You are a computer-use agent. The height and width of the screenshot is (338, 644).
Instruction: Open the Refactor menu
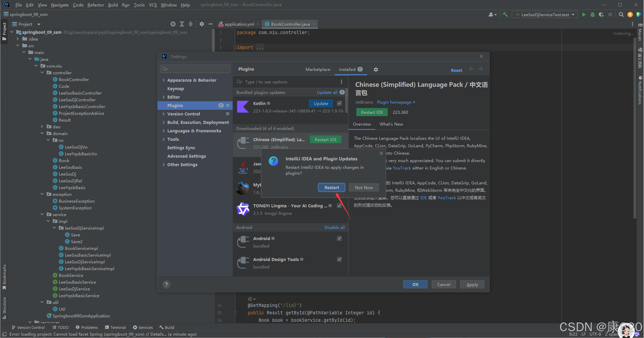click(96, 5)
